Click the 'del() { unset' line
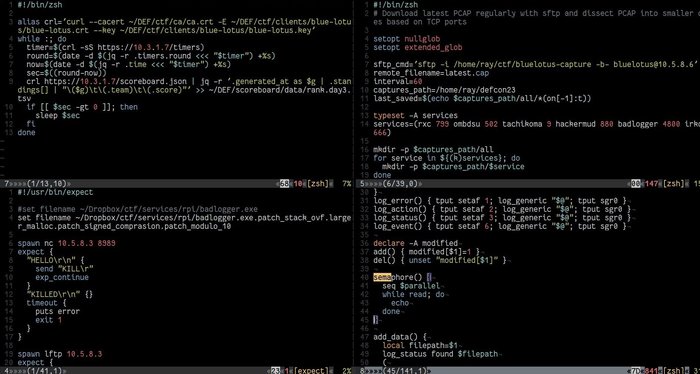700x374 pixels. tap(440, 261)
